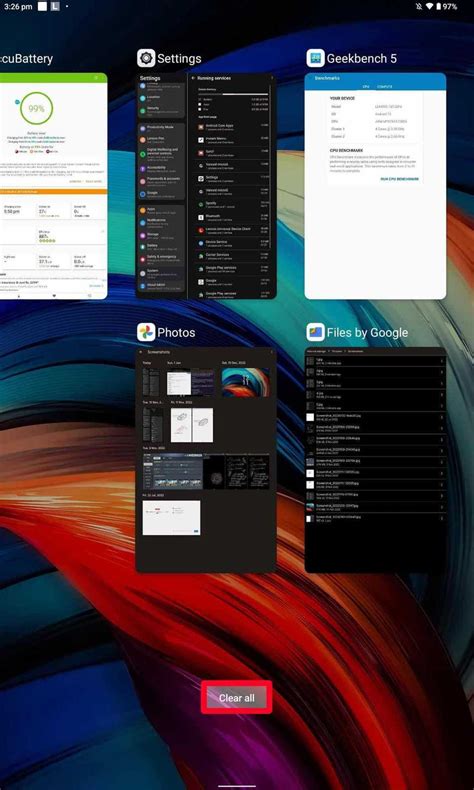This screenshot has height=790, width=474.
Task: Clear all recent apps
Action: (237, 698)
